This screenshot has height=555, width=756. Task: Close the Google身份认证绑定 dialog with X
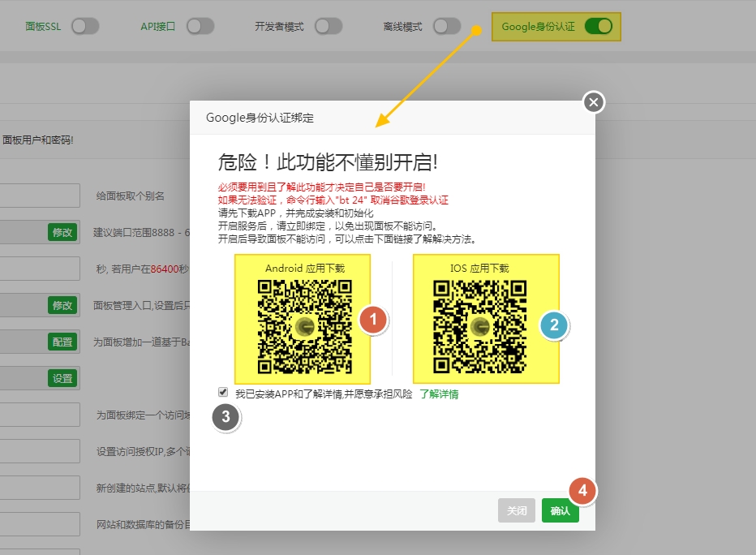[594, 102]
